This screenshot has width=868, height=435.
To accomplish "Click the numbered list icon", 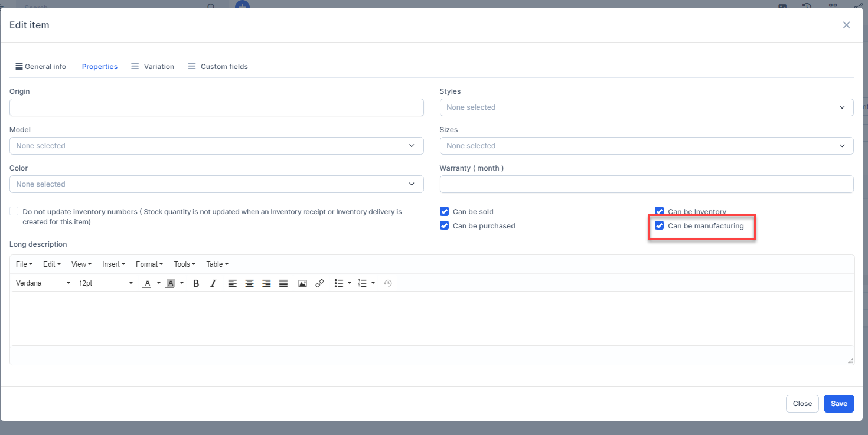I will point(363,283).
